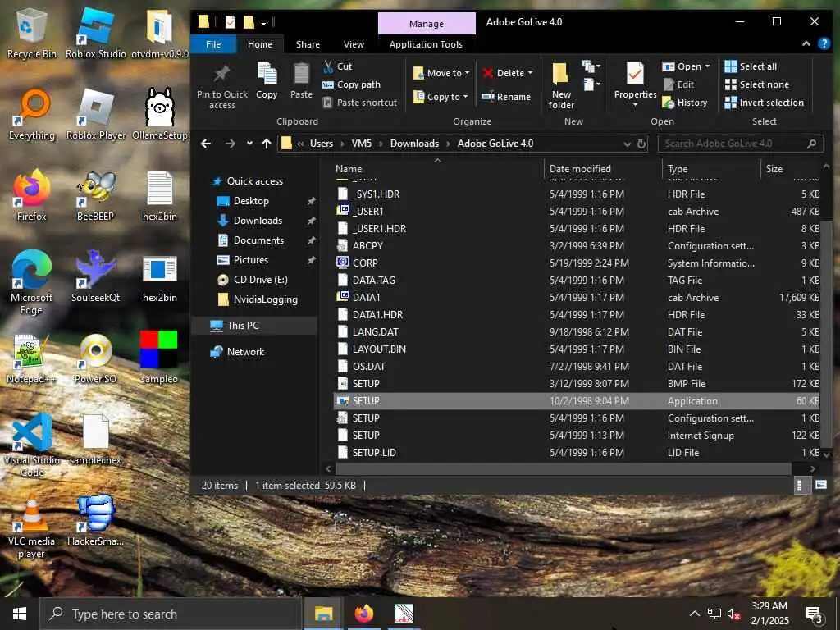Open the File menu tab

click(x=213, y=44)
